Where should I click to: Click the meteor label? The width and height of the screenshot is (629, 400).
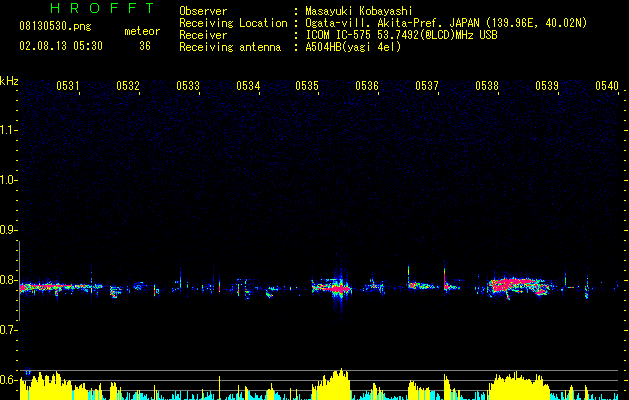[142, 31]
